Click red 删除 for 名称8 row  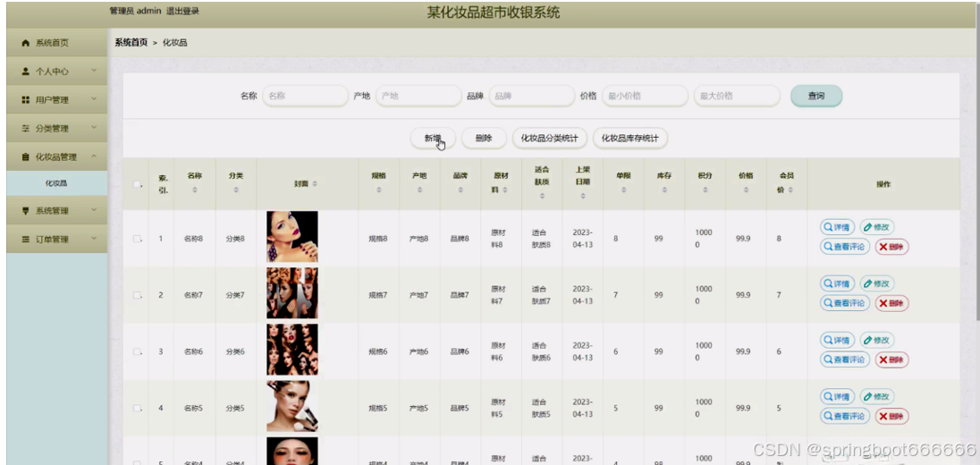pos(891,247)
